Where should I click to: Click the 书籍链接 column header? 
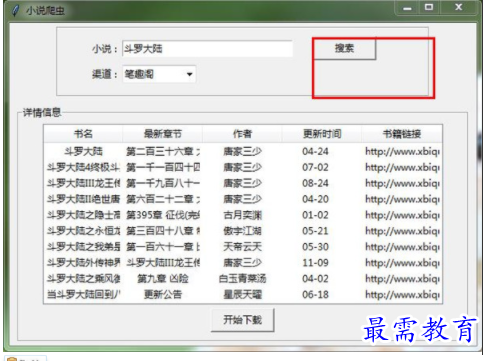point(402,134)
